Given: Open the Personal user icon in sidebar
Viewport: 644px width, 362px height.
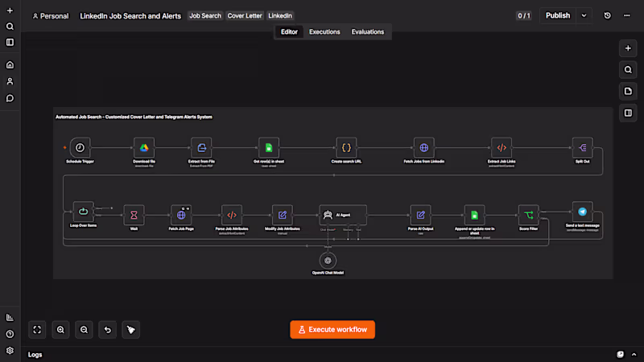Looking at the screenshot, I should coord(10,81).
